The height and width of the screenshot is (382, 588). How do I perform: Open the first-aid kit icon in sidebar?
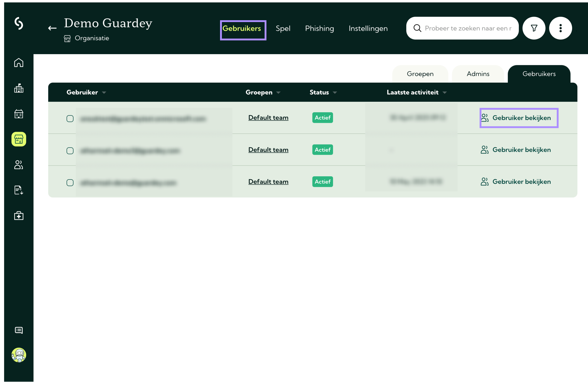click(19, 216)
